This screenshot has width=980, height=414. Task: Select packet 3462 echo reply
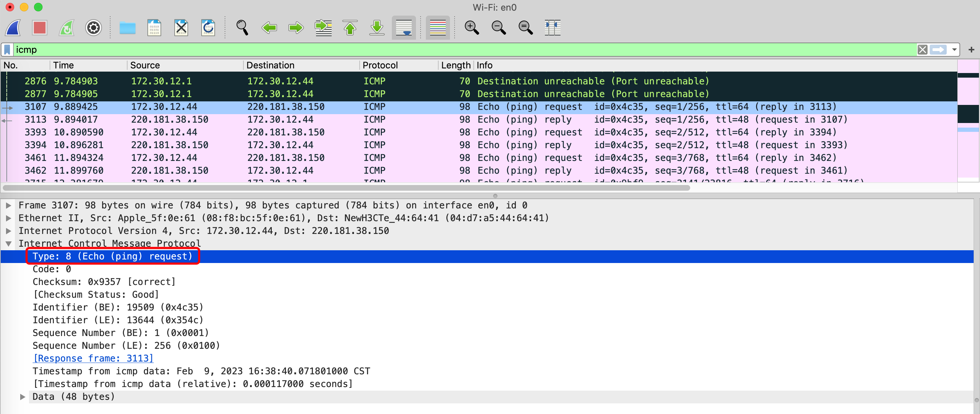coord(479,170)
